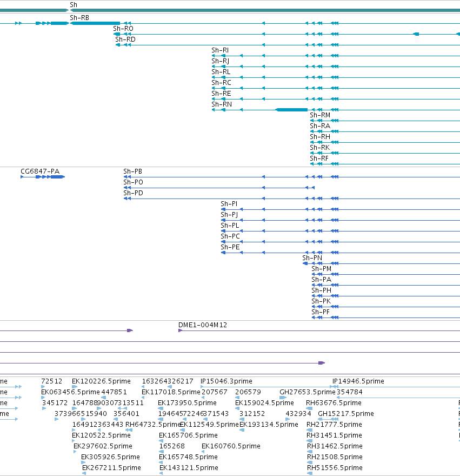The height and width of the screenshot is (476, 460).
Task: Click the Sh-RM transcript label
Action: [320, 115]
